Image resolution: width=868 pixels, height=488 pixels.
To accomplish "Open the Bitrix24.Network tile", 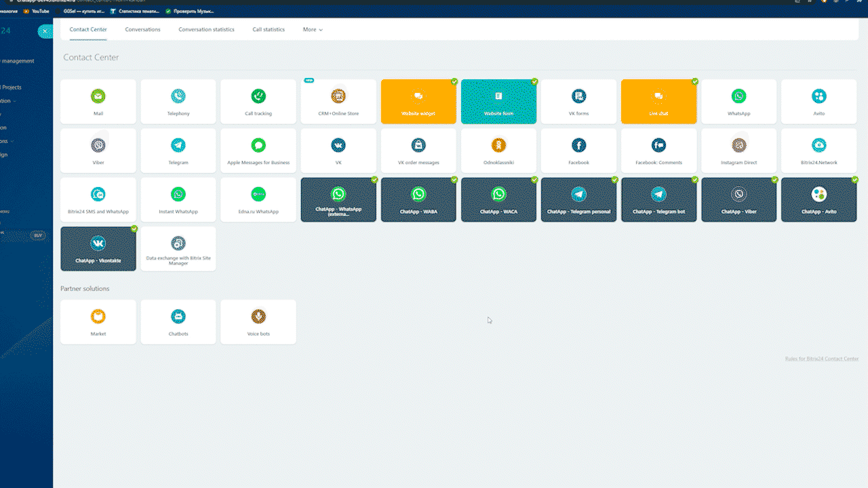I will 818,150.
